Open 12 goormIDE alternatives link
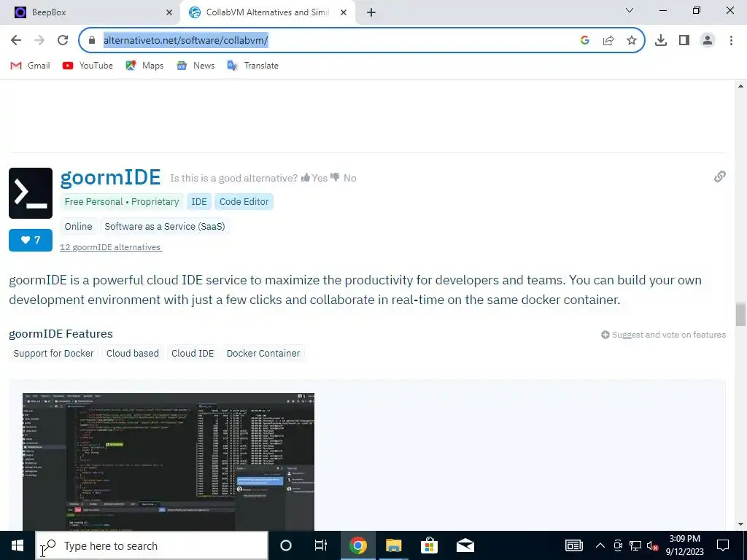 (111, 247)
